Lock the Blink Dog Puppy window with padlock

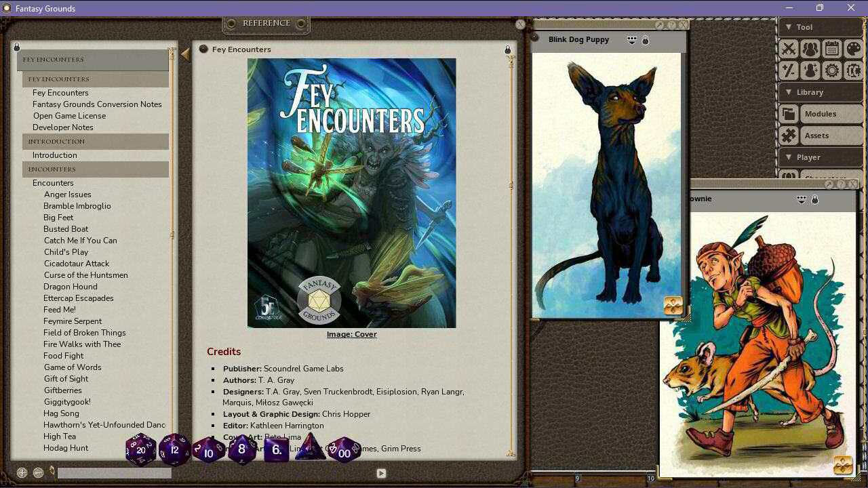645,39
